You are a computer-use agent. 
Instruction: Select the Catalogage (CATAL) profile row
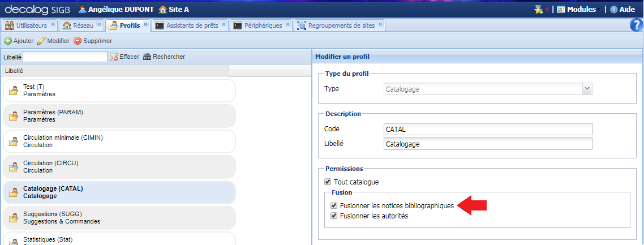pos(119,192)
